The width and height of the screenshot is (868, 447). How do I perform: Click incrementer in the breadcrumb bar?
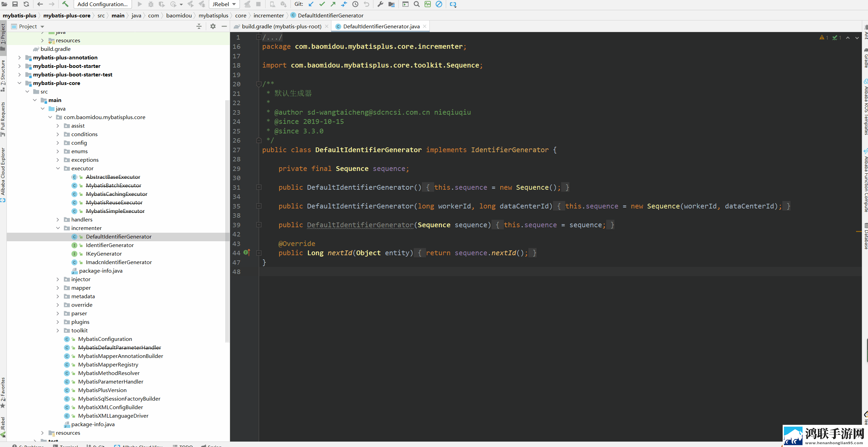point(269,15)
